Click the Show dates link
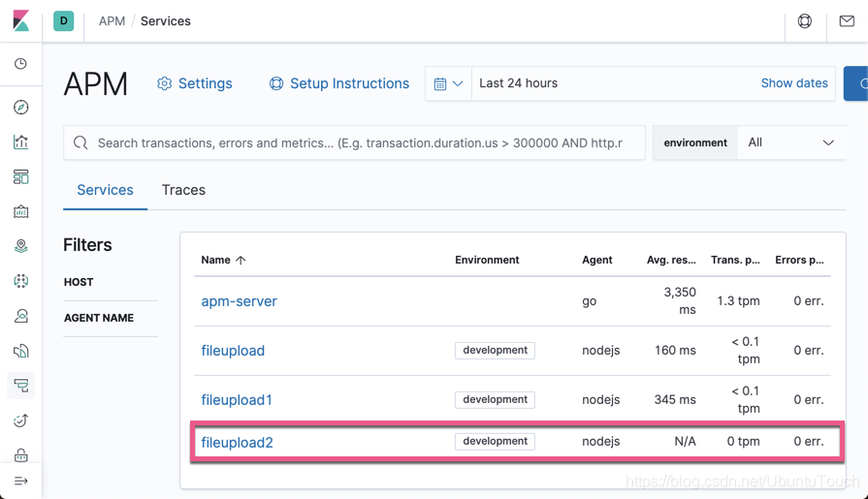The height and width of the screenshot is (499, 868). [794, 83]
